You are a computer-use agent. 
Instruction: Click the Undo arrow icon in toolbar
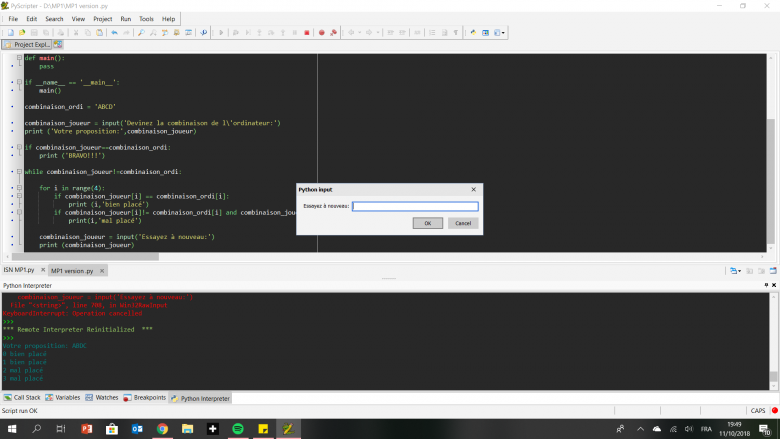[115, 33]
